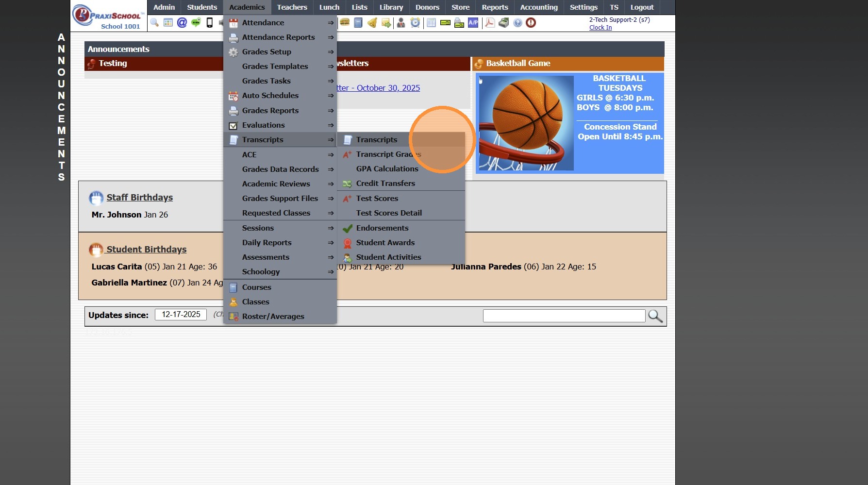Open Classes from the Academics menu

point(280,302)
